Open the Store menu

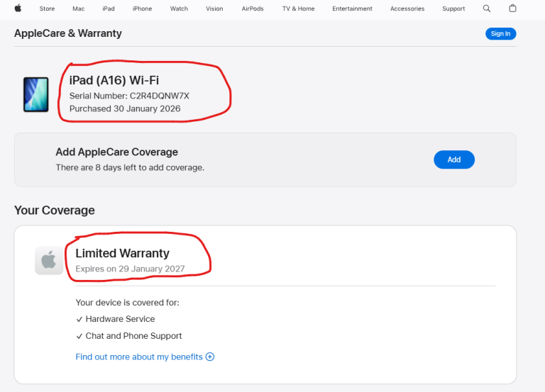pyautogui.click(x=47, y=9)
